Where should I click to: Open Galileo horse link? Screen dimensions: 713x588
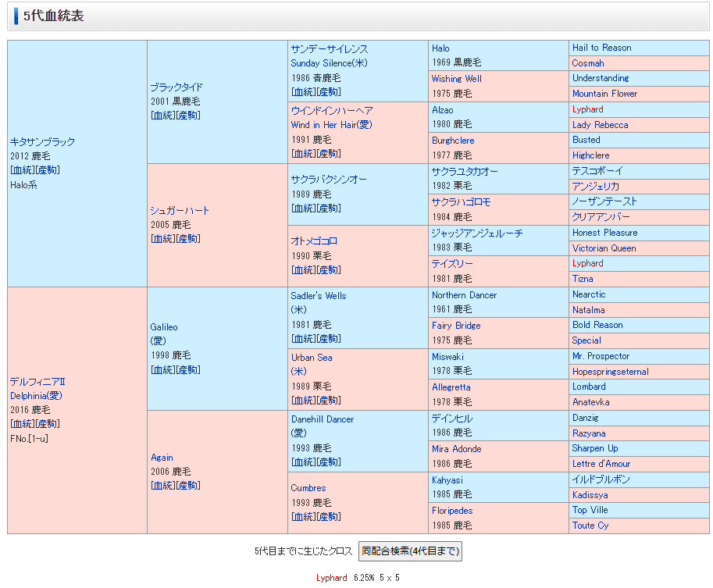(x=164, y=327)
